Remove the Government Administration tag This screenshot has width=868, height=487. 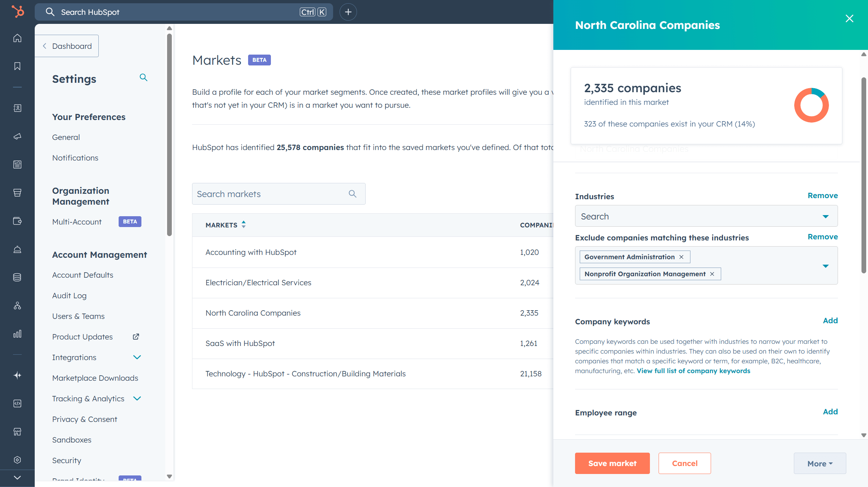point(681,257)
